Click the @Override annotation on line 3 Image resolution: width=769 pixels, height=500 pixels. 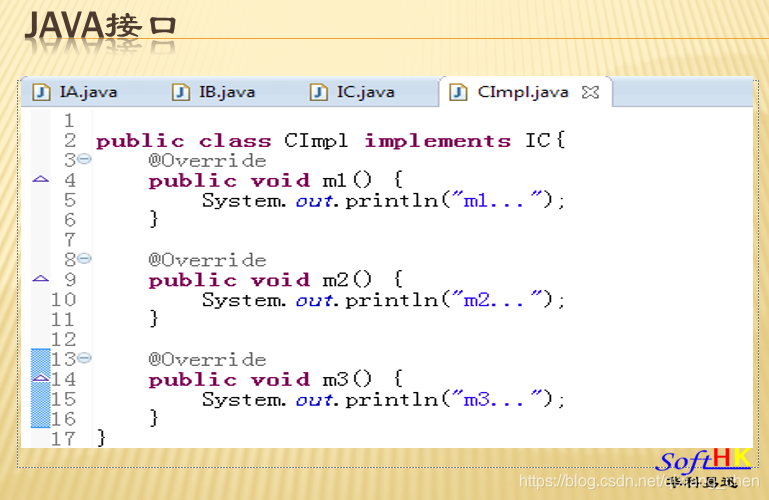pos(207,161)
